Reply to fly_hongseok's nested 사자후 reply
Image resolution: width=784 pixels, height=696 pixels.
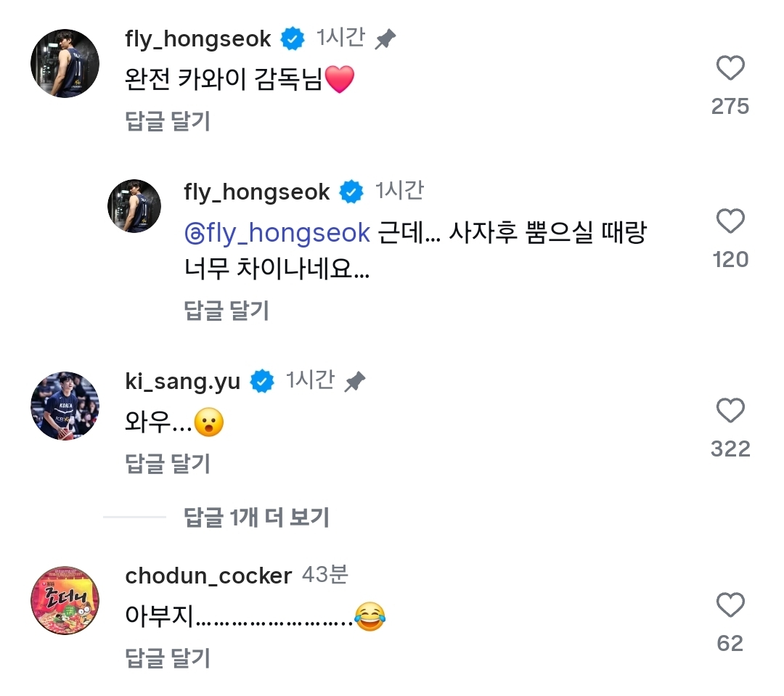(226, 311)
